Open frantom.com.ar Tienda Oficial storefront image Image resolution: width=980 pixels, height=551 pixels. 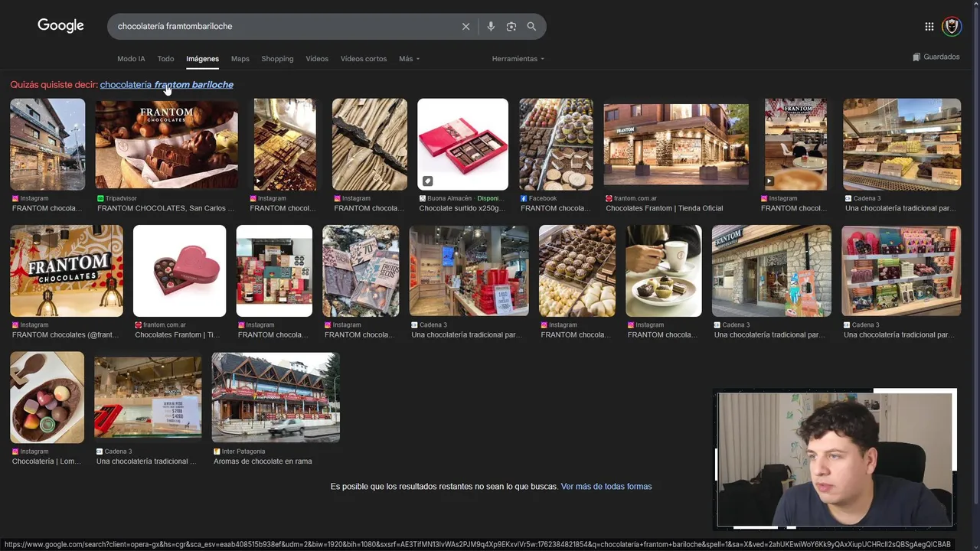coord(676,145)
